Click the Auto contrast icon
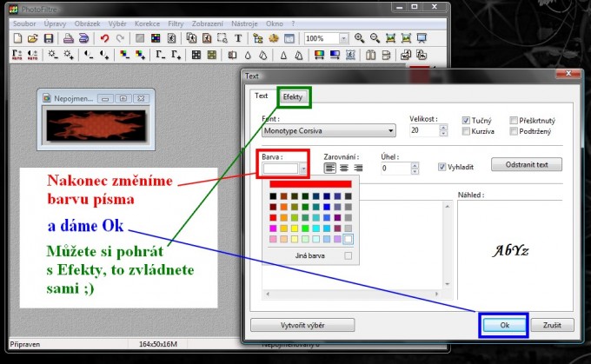The height and width of the screenshot is (364, 591). [33, 55]
